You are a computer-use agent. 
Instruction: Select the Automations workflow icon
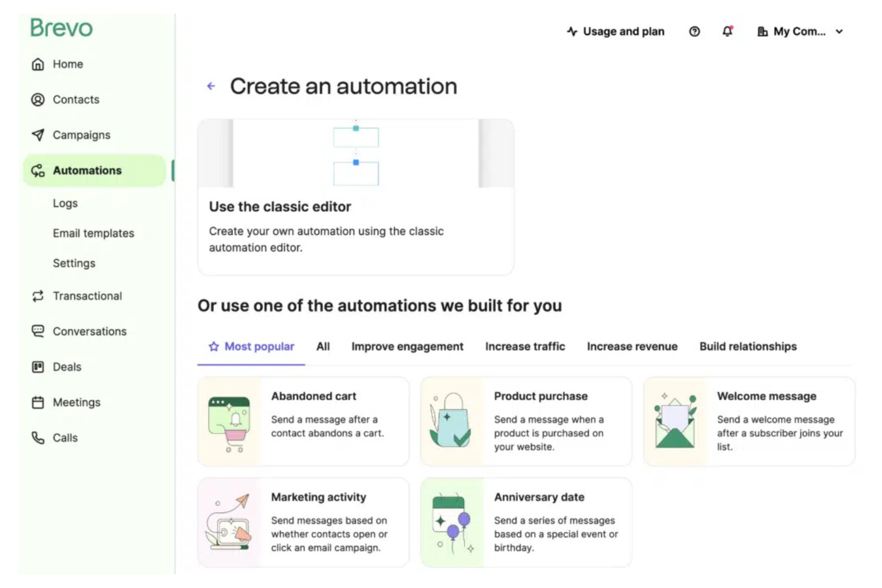tap(38, 170)
